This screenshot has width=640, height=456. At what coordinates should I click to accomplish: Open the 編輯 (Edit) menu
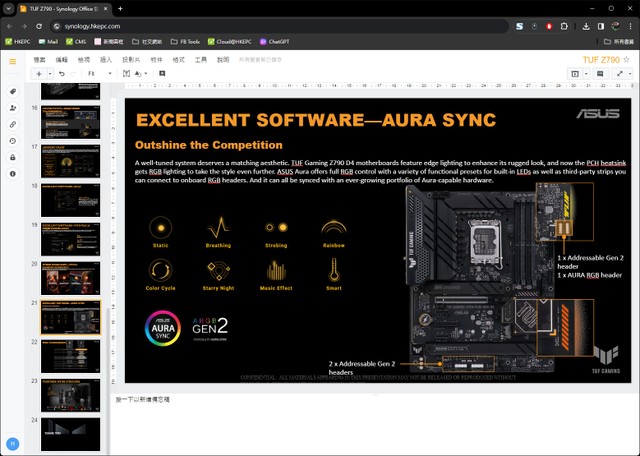tap(62, 60)
